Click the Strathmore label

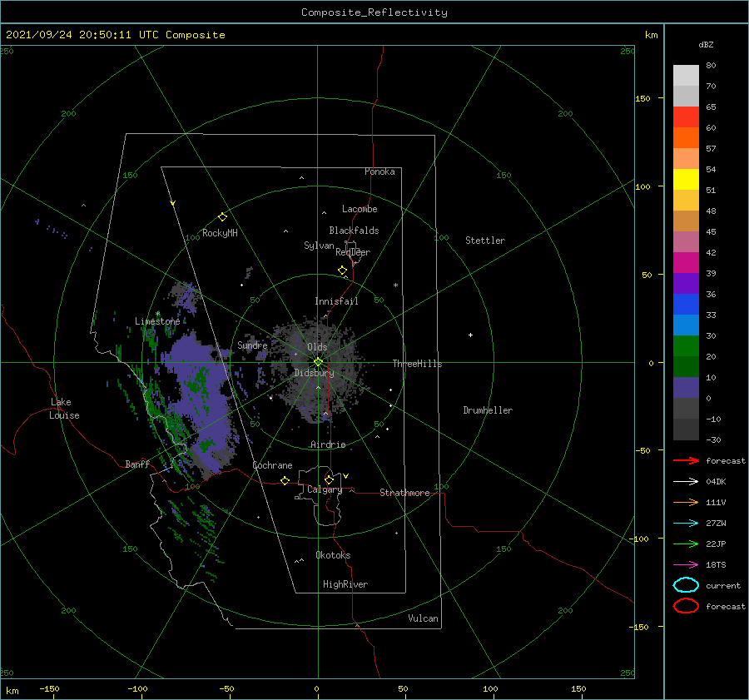tap(404, 493)
